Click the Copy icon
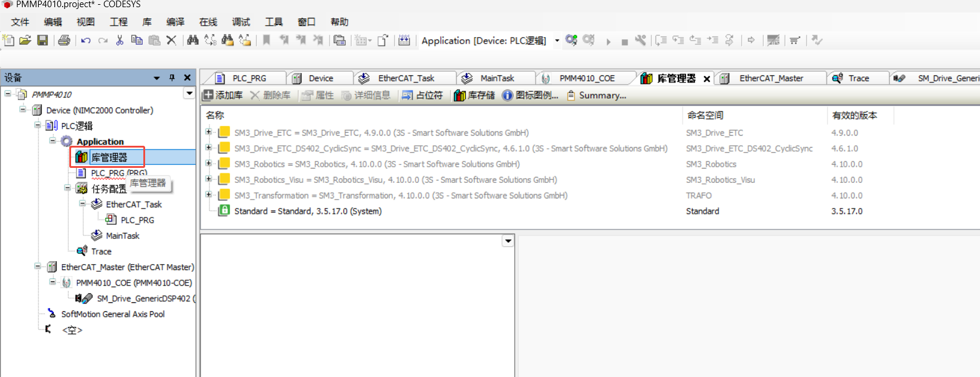The width and height of the screenshot is (980, 377). (x=137, y=40)
